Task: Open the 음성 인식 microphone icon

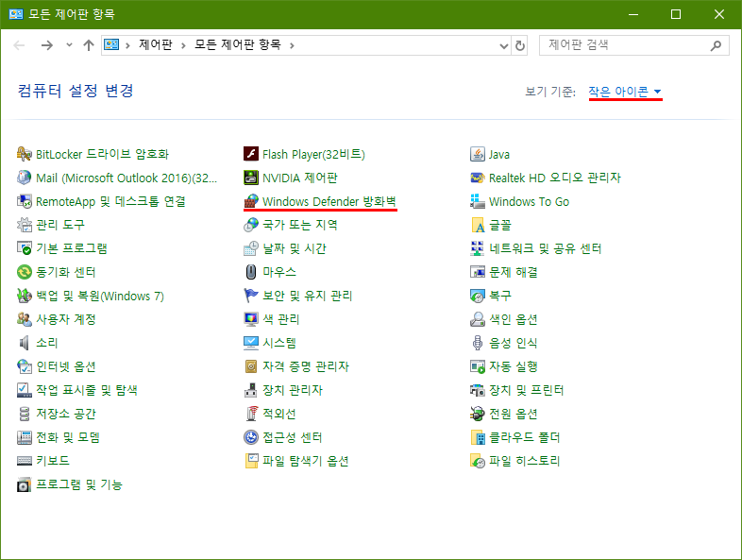Action: 478,343
